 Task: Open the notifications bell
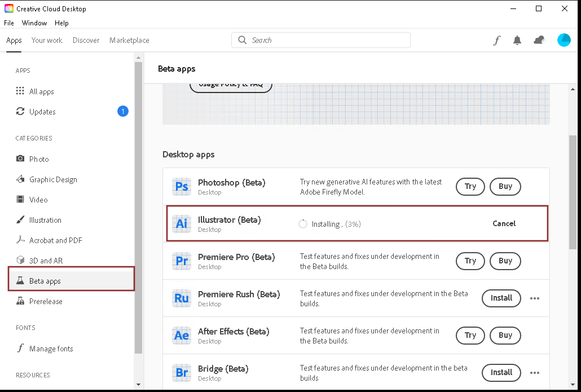point(517,40)
